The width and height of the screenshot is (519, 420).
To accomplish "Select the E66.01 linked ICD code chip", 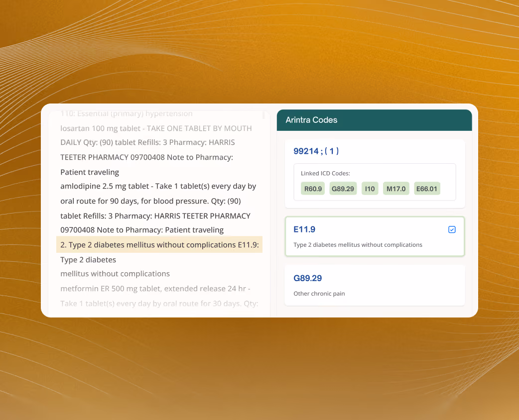I will click(427, 189).
